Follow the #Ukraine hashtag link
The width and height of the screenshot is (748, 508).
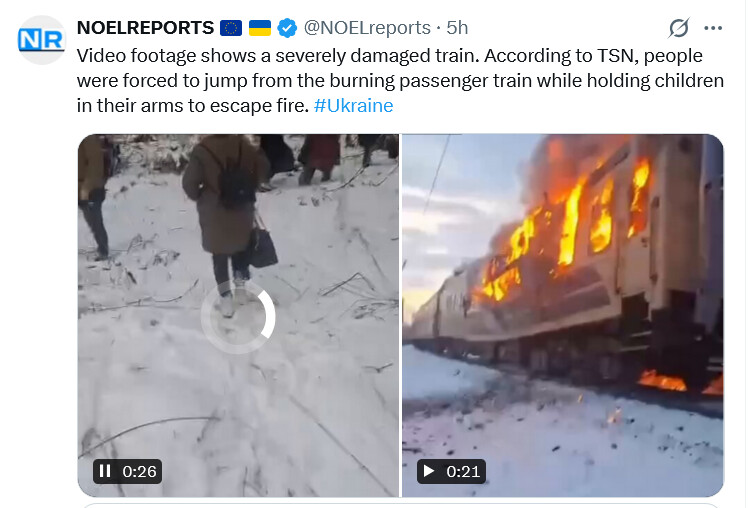353,105
